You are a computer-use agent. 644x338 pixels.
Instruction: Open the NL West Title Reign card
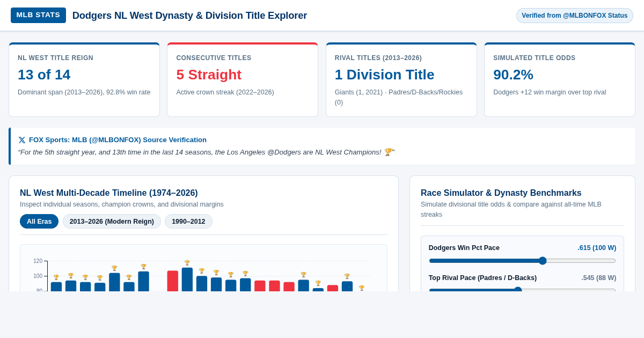point(84,79)
